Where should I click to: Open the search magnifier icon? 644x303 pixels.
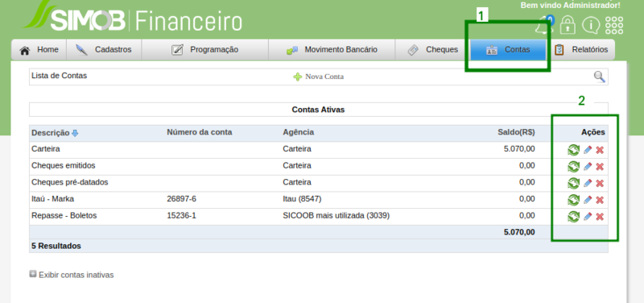(599, 77)
